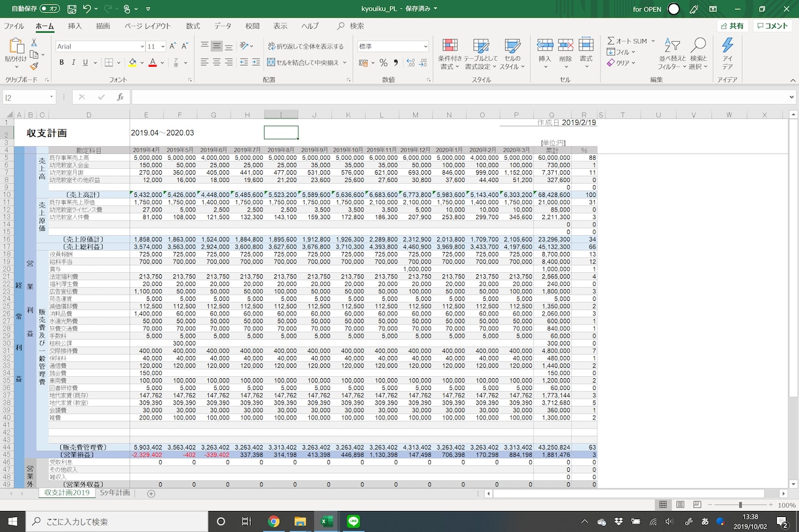The height and width of the screenshot is (532, 799).
Task: Toggle the AutoSave switch
Action: (49, 9)
